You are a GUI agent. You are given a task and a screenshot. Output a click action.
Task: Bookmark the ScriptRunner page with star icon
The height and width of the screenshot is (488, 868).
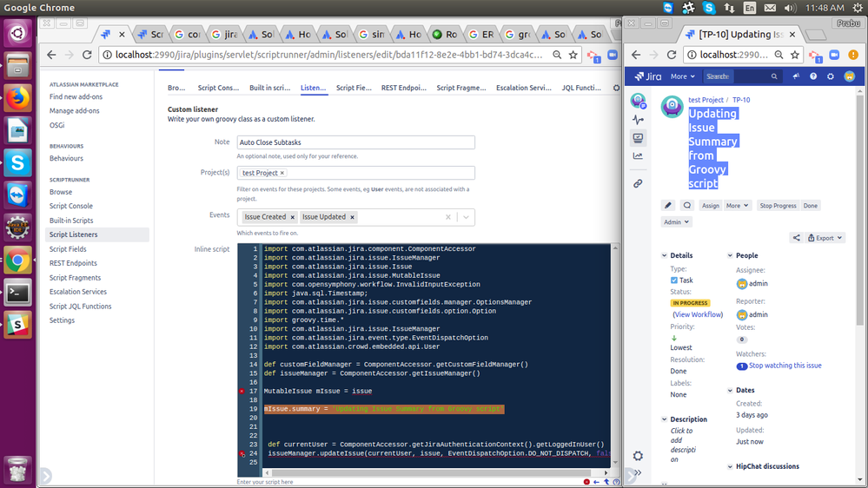[573, 55]
